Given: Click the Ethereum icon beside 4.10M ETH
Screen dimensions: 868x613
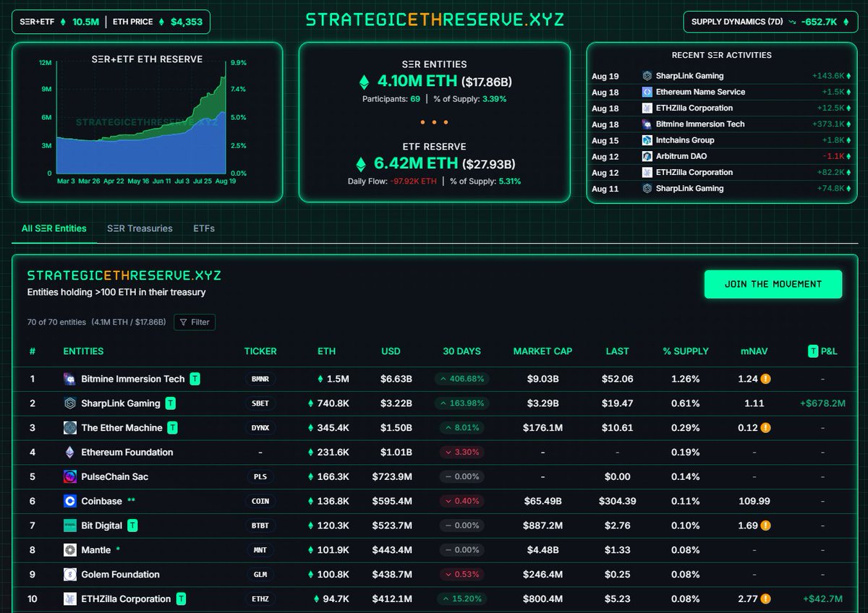Looking at the screenshot, I should 364,82.
